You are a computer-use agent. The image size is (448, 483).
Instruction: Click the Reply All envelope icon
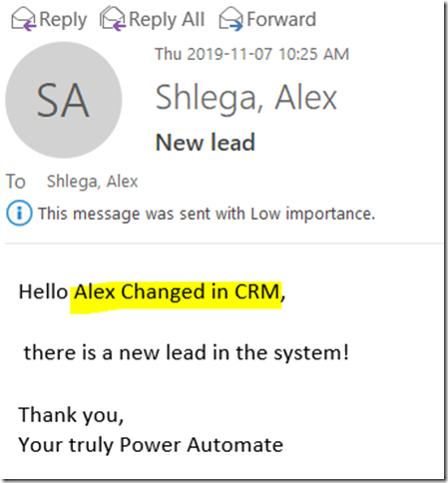tap(113, 19)
